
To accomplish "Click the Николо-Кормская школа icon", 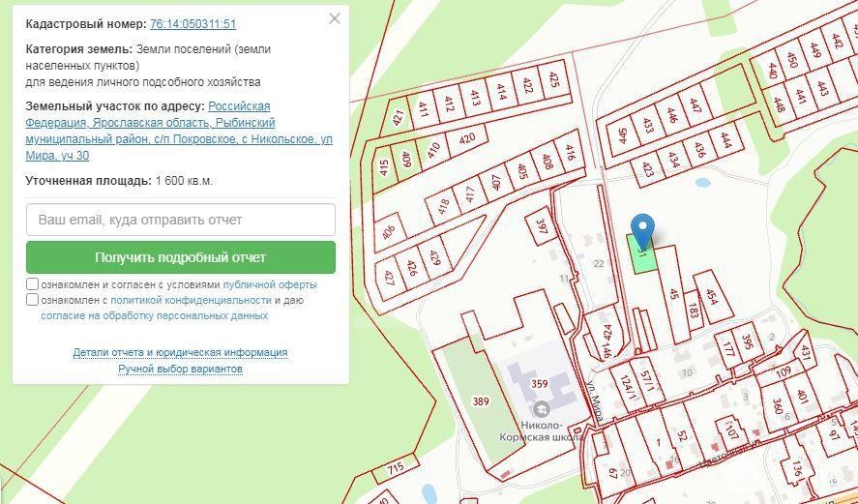I will pyautogui.click(x=542, y=409).
